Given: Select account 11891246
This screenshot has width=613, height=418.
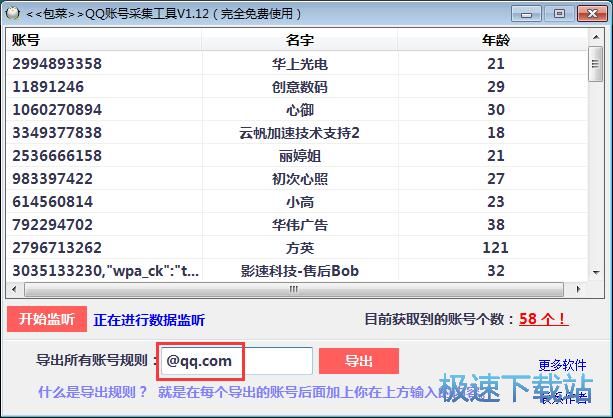Looking at the screenshot, I should [48, 87].
